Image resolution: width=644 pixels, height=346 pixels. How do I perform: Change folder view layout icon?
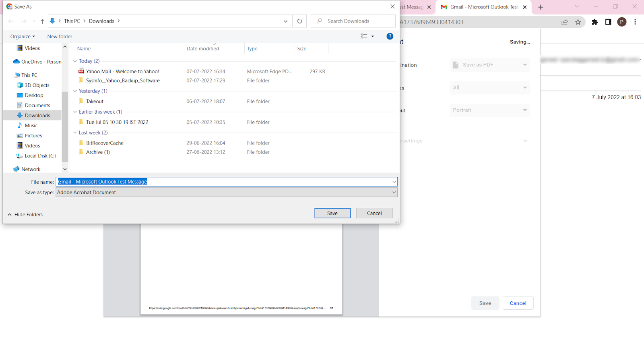click(x=364, y=36)
